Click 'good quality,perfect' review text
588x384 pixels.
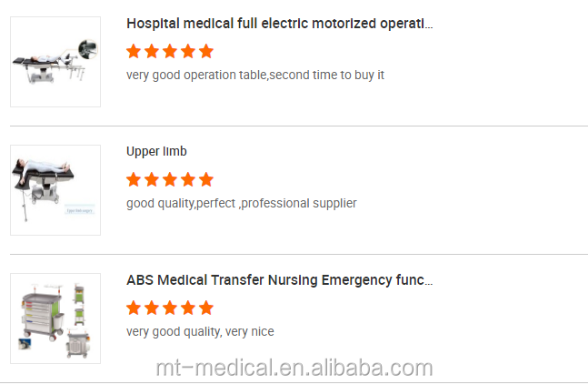point(241,203)
